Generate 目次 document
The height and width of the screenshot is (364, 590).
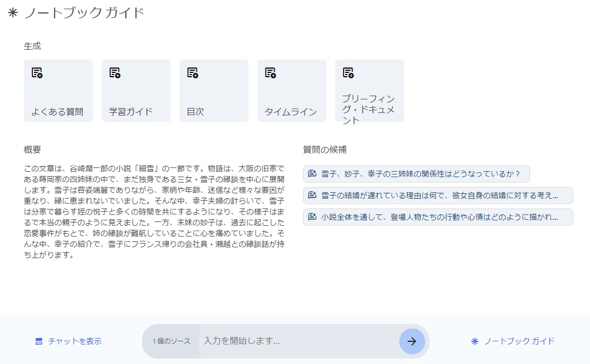pyautogui.click(x=214, y=91)
